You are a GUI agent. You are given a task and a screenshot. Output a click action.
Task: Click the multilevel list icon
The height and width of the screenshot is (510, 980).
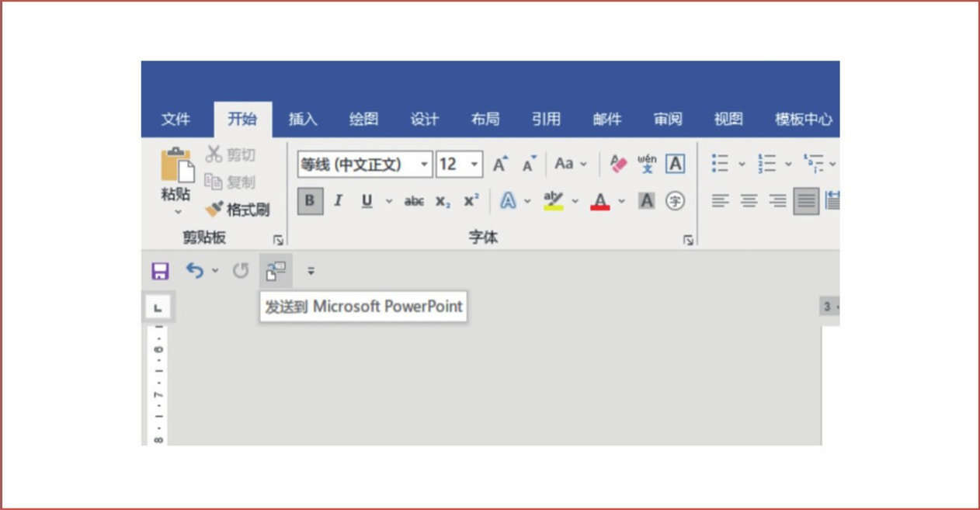814,164
